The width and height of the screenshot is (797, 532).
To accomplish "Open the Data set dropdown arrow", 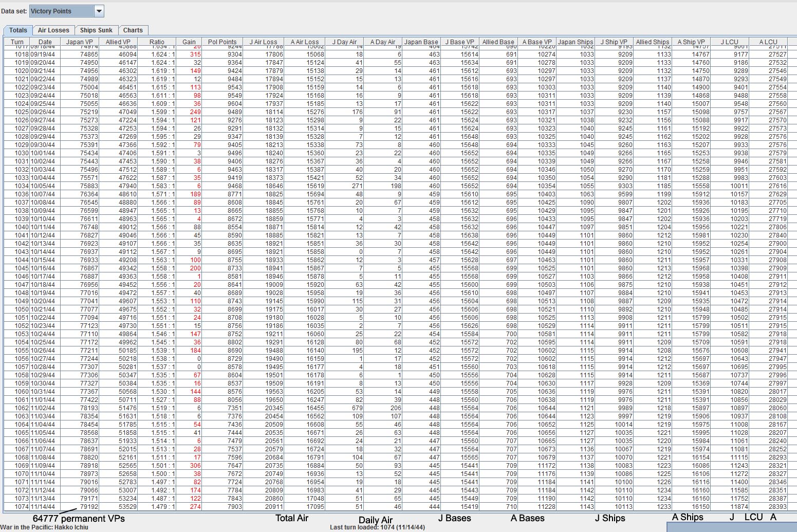I will pos(98,10).
